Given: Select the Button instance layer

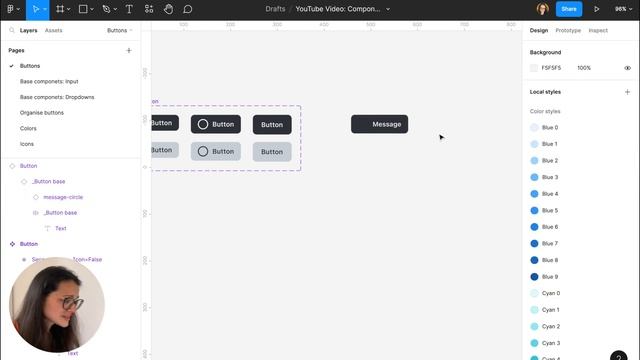Looking at the screenshot, I should [29, 166].
